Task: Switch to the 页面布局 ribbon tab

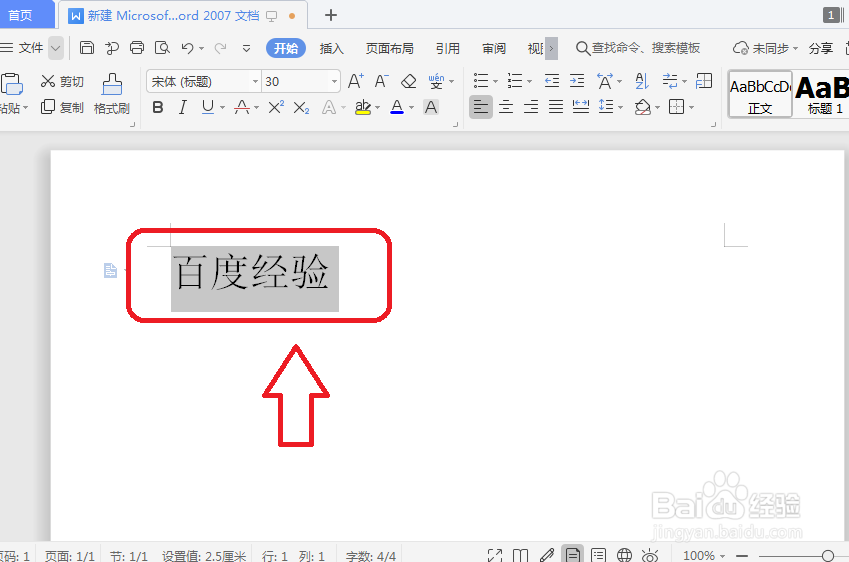Action: tap(389, 49)
